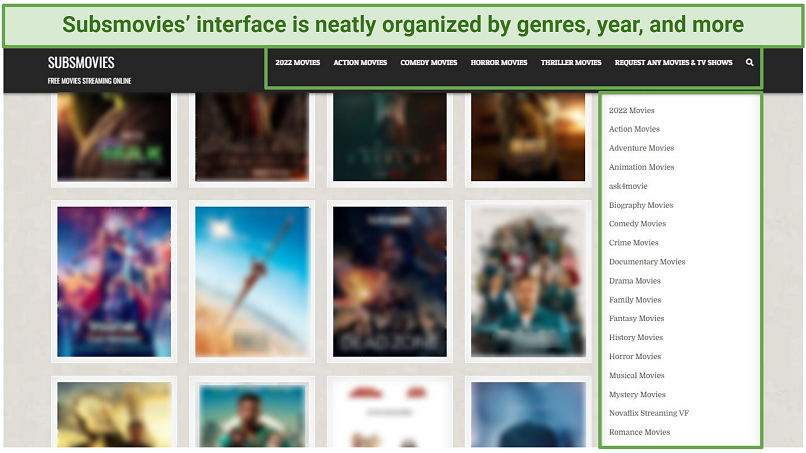Select Mystery Movies category link
Image resolution: width=806 pixels, height=453 pixels.
click(x=637, y=394)
